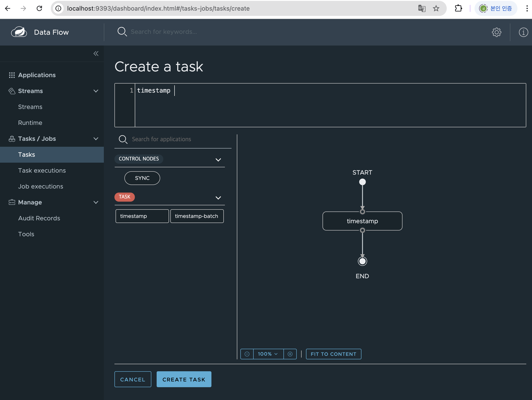Click the Applications grid icon

tap(12, 75)
